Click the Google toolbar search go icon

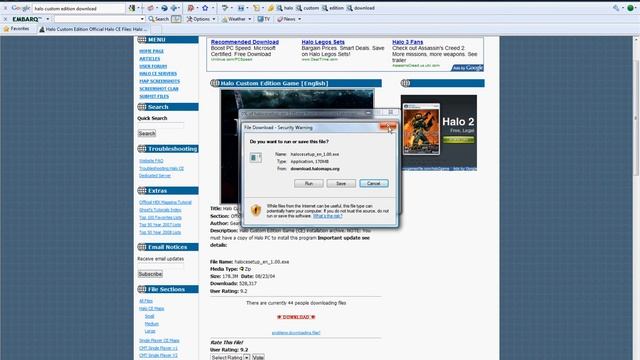coord(132,8)
